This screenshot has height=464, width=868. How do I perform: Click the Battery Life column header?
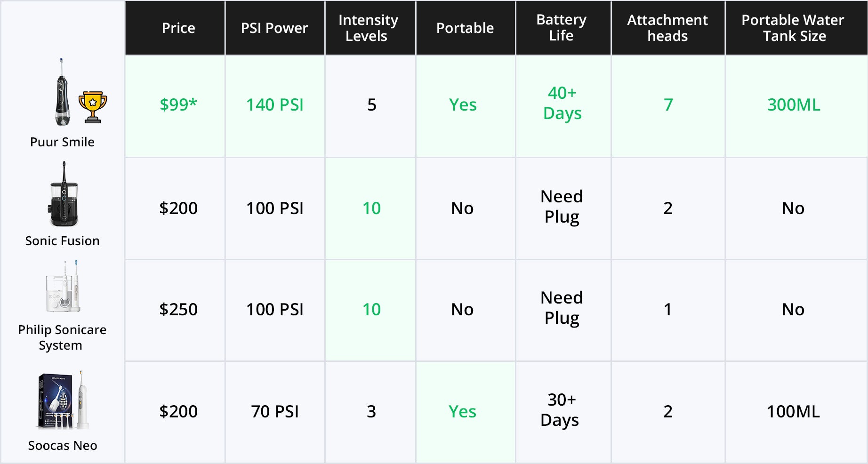[562, 28]
